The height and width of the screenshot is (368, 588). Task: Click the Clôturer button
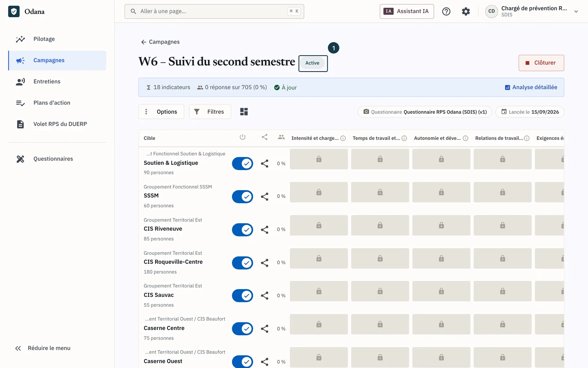(541, 63)
